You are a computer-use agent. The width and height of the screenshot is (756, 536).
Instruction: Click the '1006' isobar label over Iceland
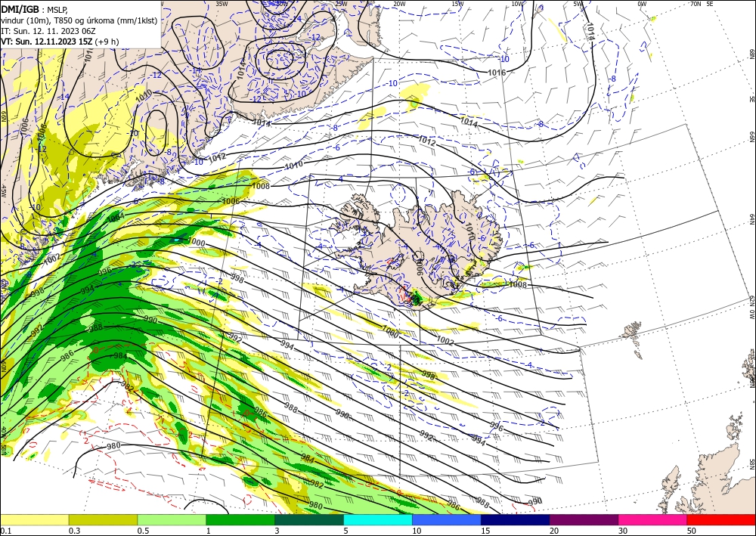tap(419, 266)
